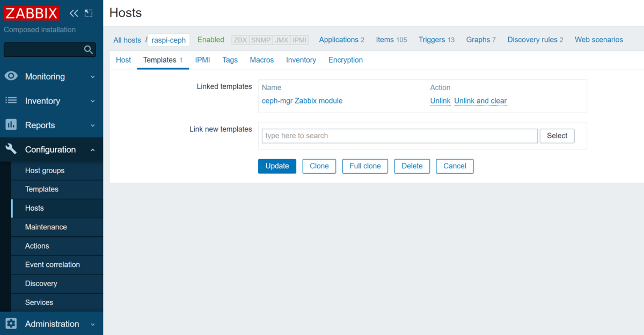Switch to the Host tab
The height and width of the screenshot is (335, 644).
pyautogui.click(x=123, y=60)
